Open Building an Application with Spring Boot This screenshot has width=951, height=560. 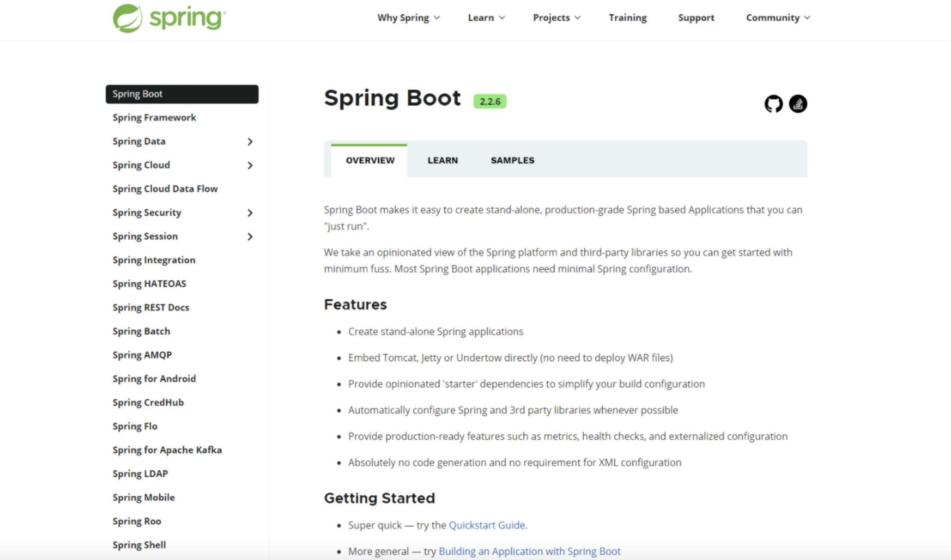pos(529,551)
